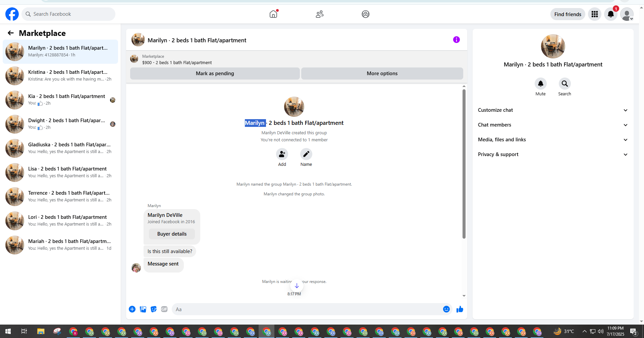Open the account profile menu
Image resolution: width=644 pixels, height=338 pixels.
[x=627, y=14]
